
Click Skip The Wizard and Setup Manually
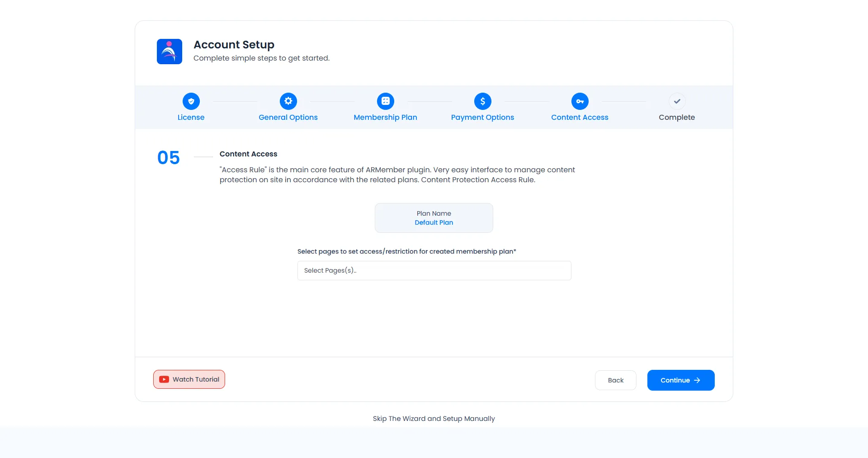[434, 419]
